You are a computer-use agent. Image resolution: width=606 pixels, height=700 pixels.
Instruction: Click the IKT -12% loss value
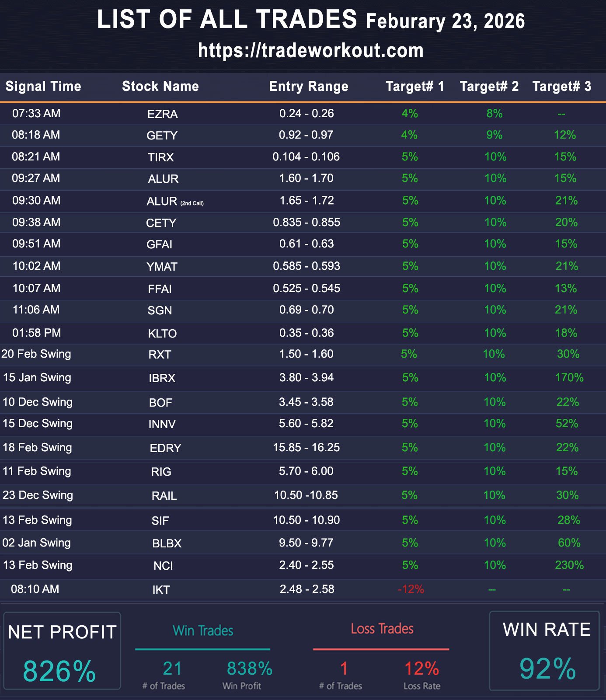(411, 589)
